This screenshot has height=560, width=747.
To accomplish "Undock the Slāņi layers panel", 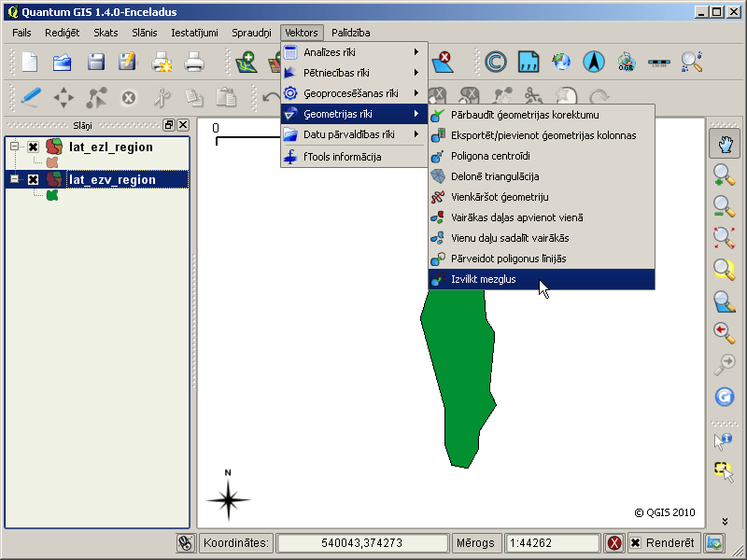I will tap(169, 125).
